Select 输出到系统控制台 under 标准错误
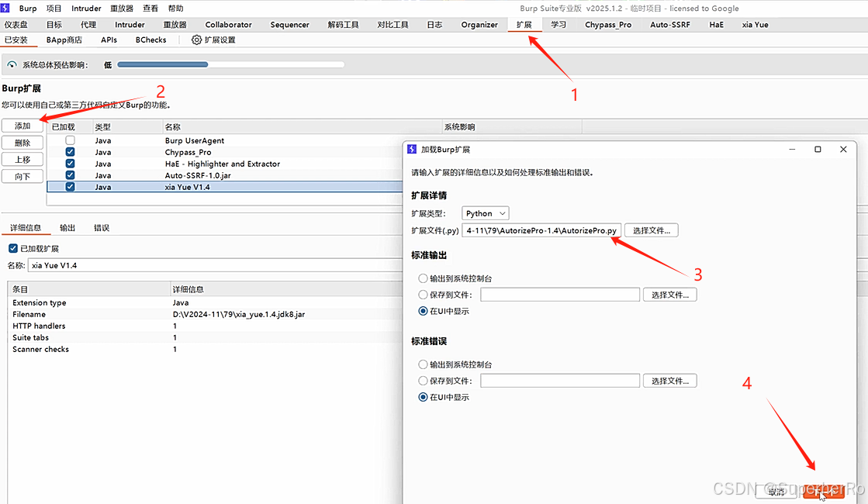This screenshot has height=504, width=868. point(423,364)
